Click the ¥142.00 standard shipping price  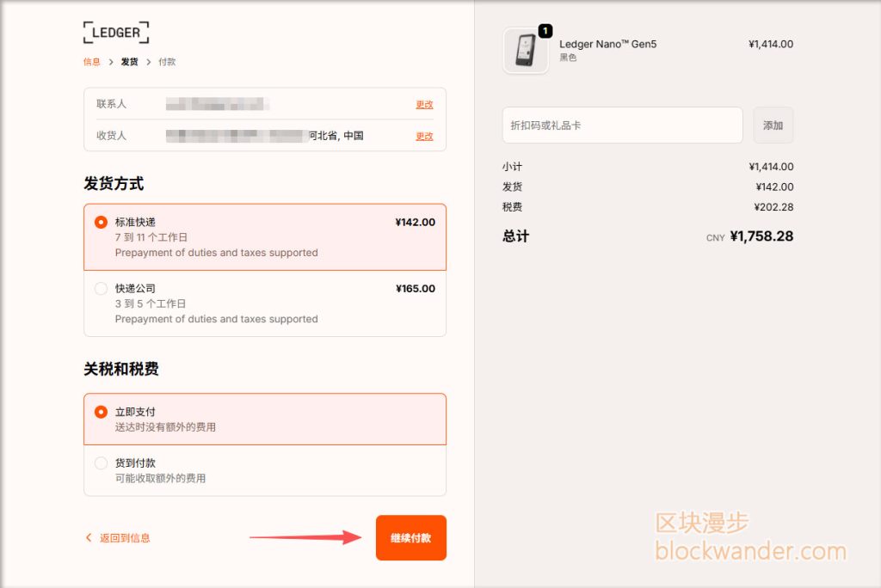pyautogui.click(x=416, y=222)
